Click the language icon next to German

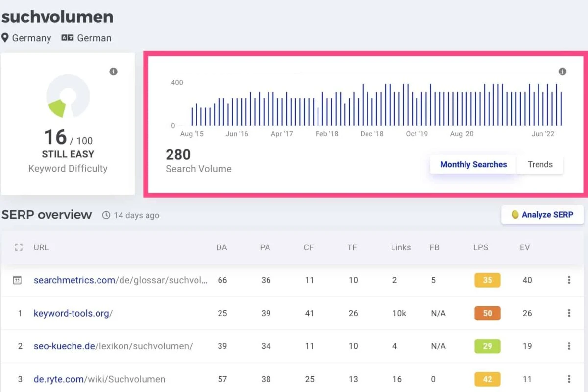68,37
